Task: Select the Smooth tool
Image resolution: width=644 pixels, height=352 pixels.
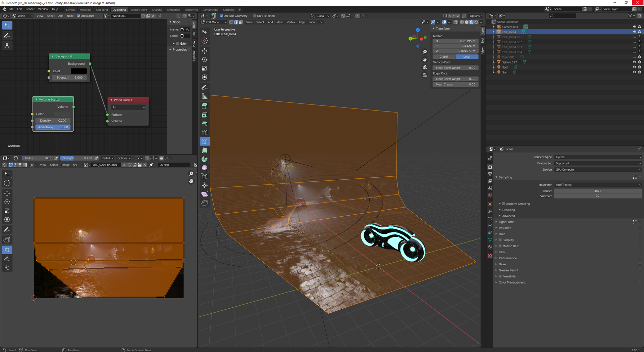Action: pos(205,168)
